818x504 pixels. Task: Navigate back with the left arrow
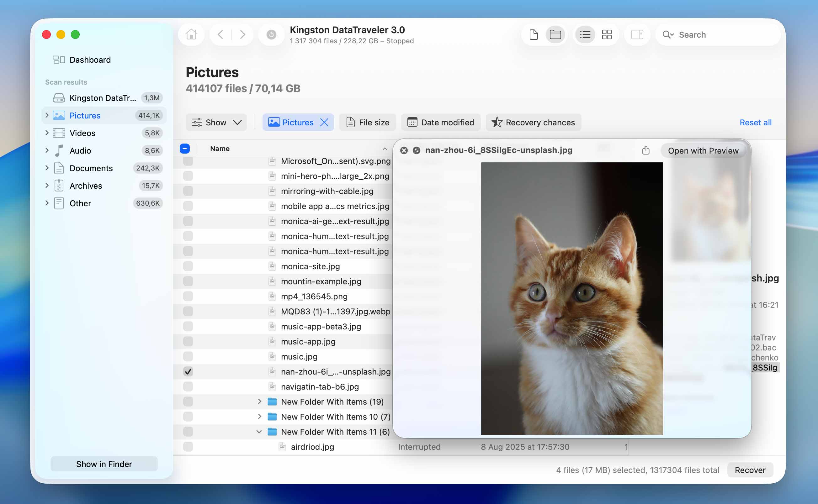pyautogui.click(x=220, y=34)
